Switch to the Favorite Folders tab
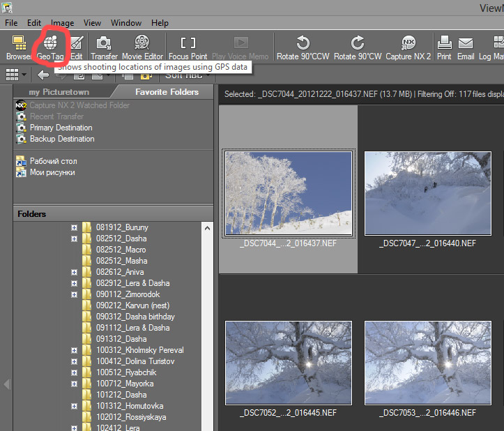504x431 pixels. click(x=167, y=92)
